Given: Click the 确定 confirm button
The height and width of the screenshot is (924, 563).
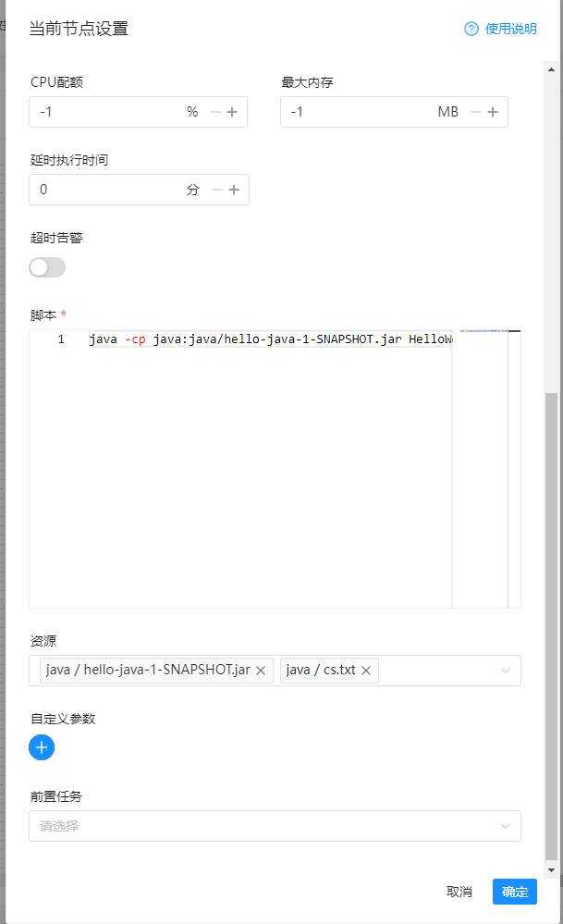Looking at the screenshot, I should click(x=514, y=892).
